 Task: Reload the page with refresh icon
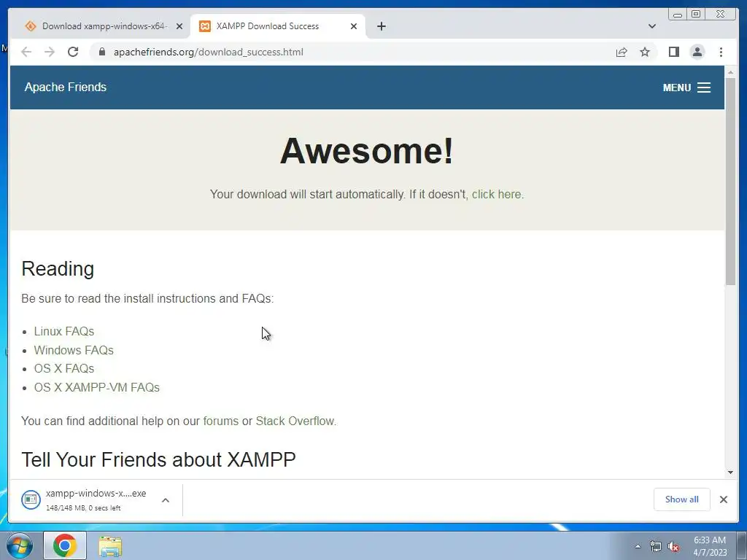point(73,52)
